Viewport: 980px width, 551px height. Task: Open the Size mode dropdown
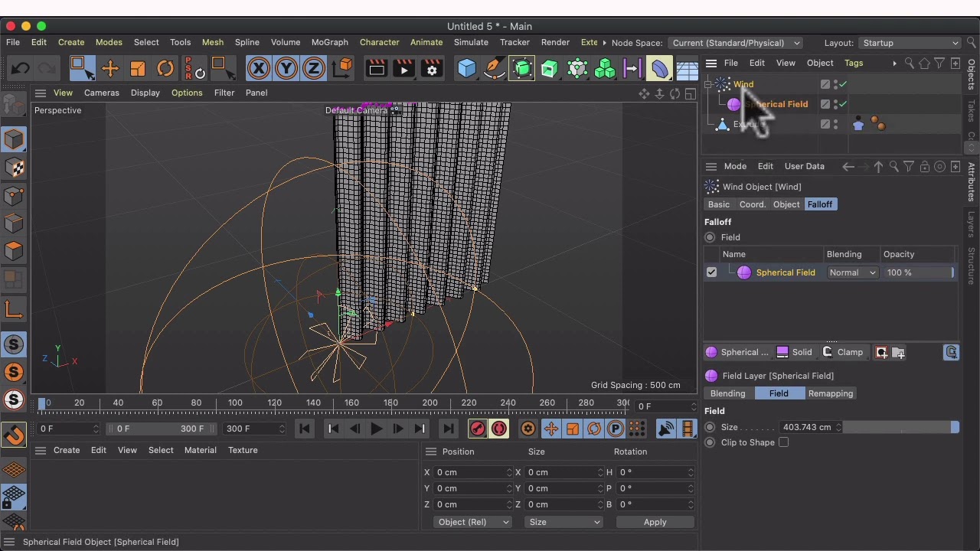point(563,522)
